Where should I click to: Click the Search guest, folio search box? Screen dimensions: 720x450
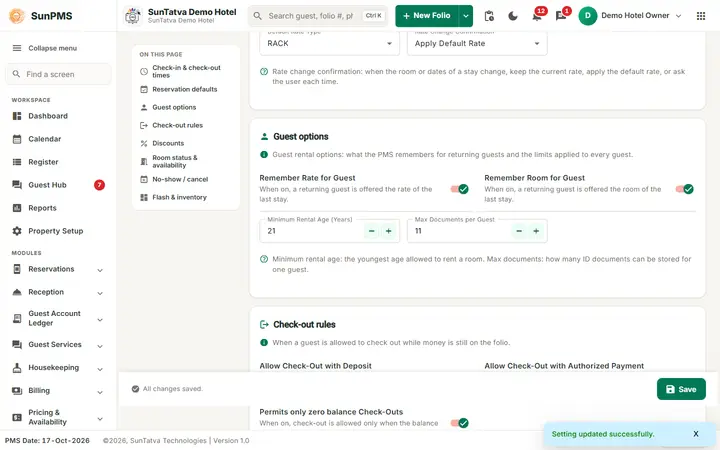(318, 16)
